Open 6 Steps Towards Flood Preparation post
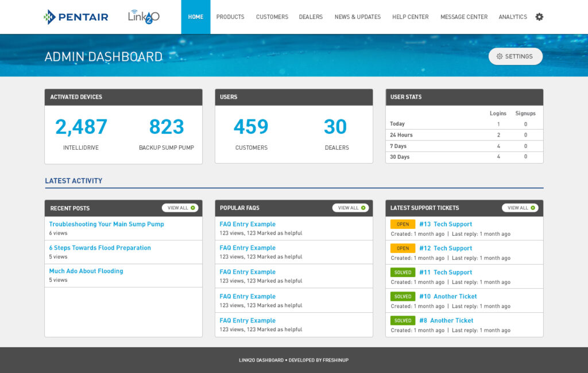This screenshot has width=588, height=373. click(x=100, y=248)
